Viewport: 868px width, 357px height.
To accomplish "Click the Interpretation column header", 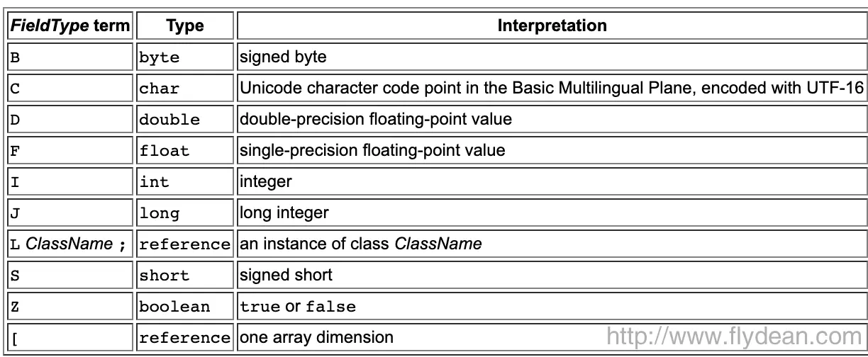I will coord(551,26).
